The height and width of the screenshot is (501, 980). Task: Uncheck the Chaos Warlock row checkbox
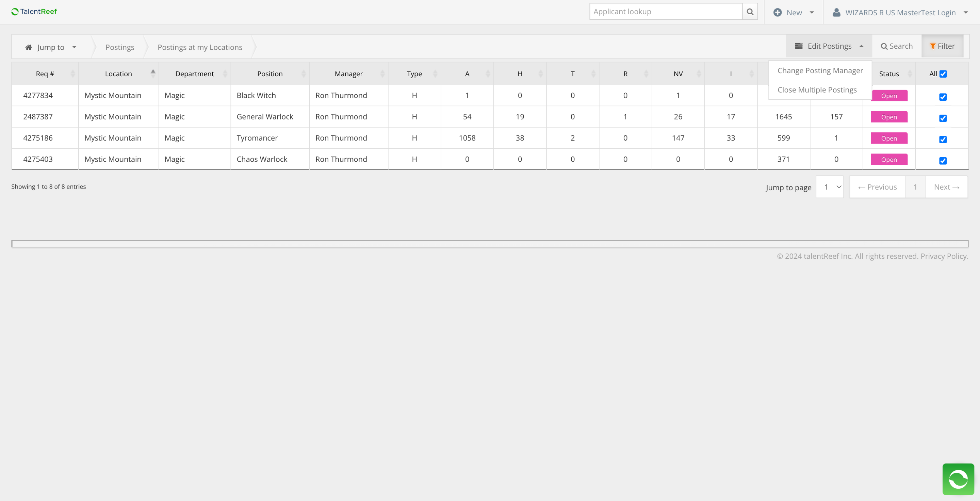(943, 161)
